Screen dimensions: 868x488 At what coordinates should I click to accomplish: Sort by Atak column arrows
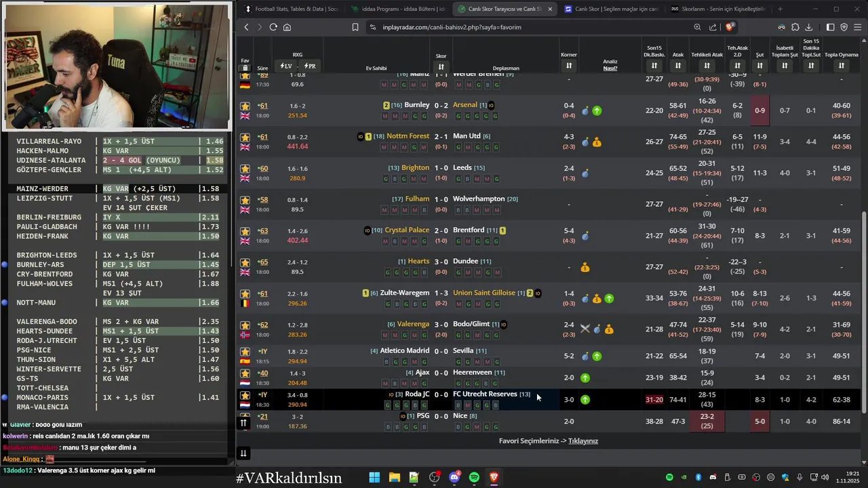point(678,66)
